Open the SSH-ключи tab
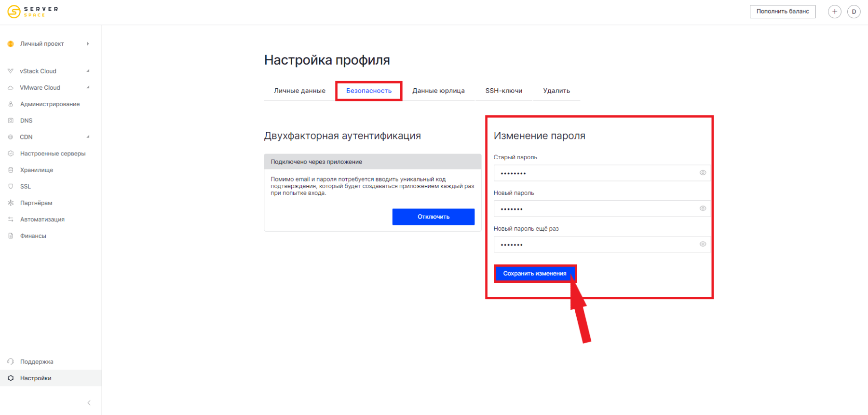Screen dimensions: 868x415 [504, 91]
